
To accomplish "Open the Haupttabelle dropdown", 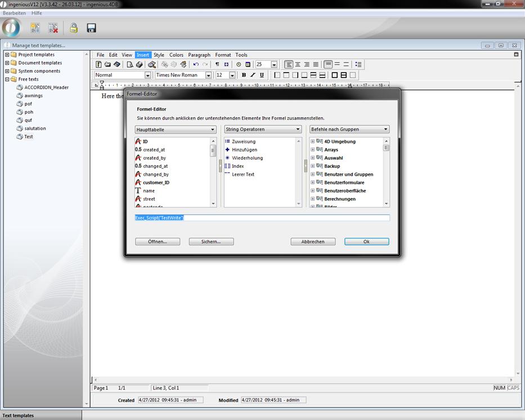I will point(176,129).
